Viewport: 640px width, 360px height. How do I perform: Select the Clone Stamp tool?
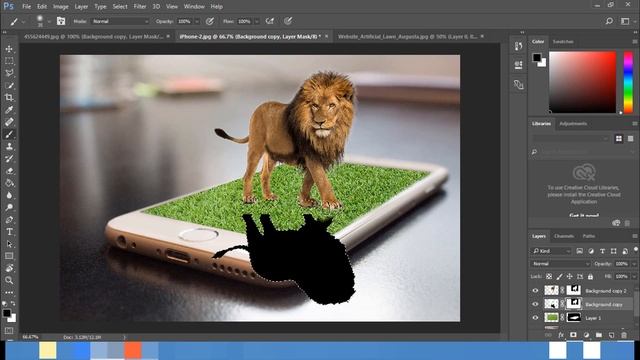click(9, 146)
